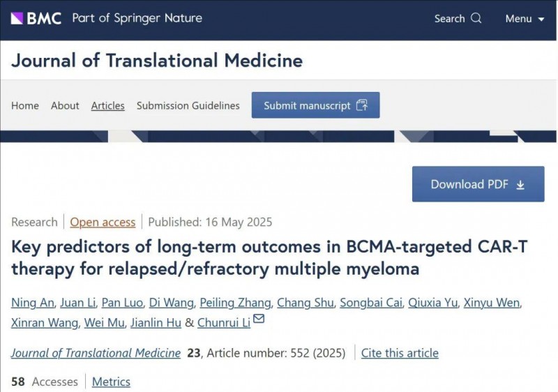Click the Open access link
Image resolution: width=558 pixels, height=392 pixels.
[103, 222]
